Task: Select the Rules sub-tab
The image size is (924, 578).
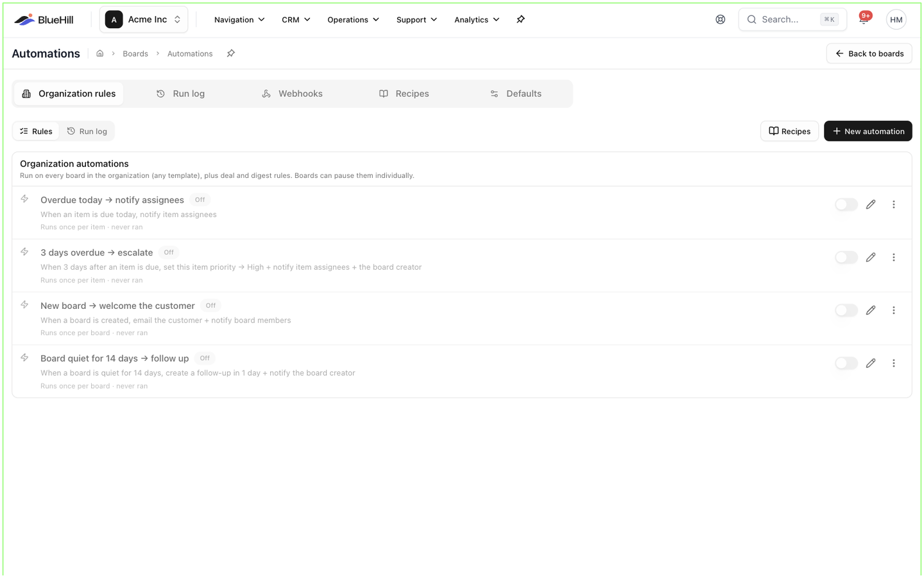Action: point(37,132)
